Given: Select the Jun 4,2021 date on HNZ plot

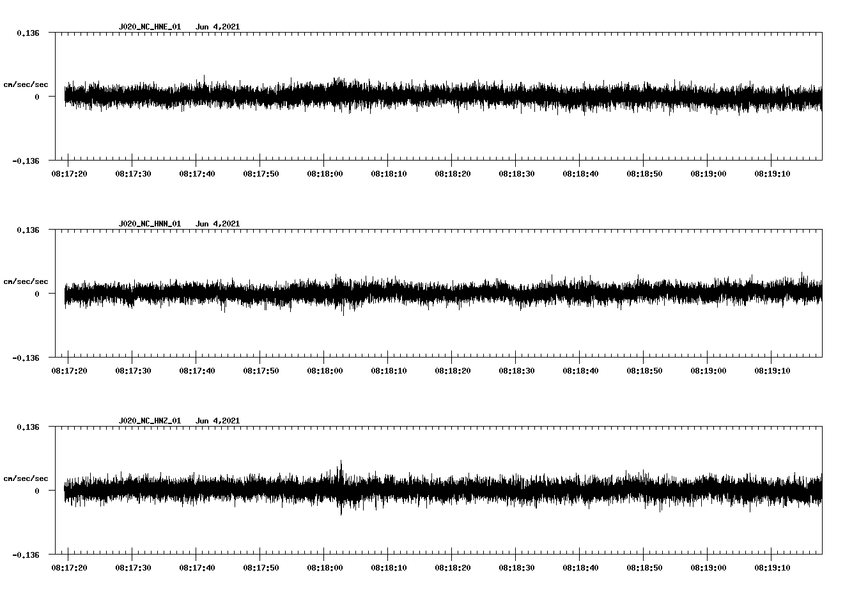Looking at the screenshot, I should click(x=217, y=421).
